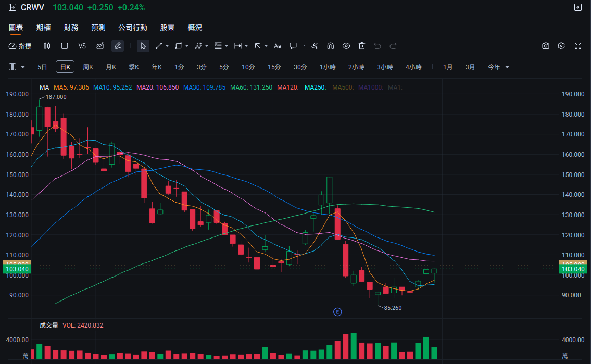The height and width of the screenshot is (364, 591).
Task: Open chart settings hexagon gear icon
Action: point(561,46)
